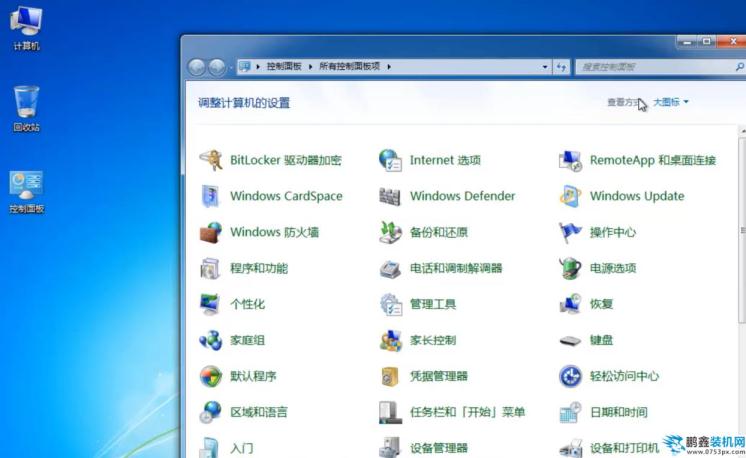
Task: Expand address bar history dropdown arrow
Action: pyautogui.click(x=545, y=67)
